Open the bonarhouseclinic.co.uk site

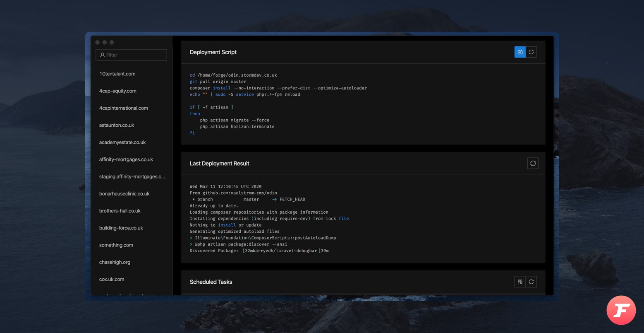(124, 193)
